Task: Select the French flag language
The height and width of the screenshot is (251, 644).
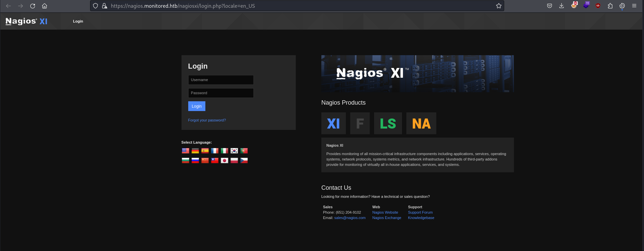Action: (x=215, y=151)
